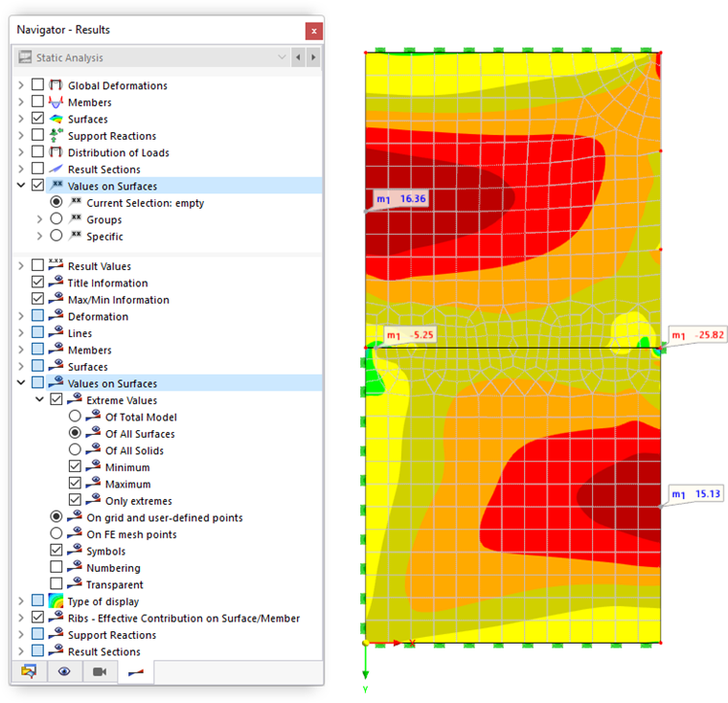Expand the Type of display node
Screen dimensions: 728x703
click(21, 601)
